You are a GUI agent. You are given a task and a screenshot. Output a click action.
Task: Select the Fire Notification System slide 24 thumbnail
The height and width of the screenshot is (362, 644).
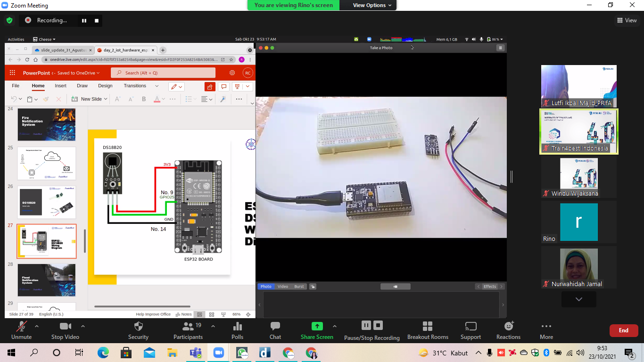point(46,124)
